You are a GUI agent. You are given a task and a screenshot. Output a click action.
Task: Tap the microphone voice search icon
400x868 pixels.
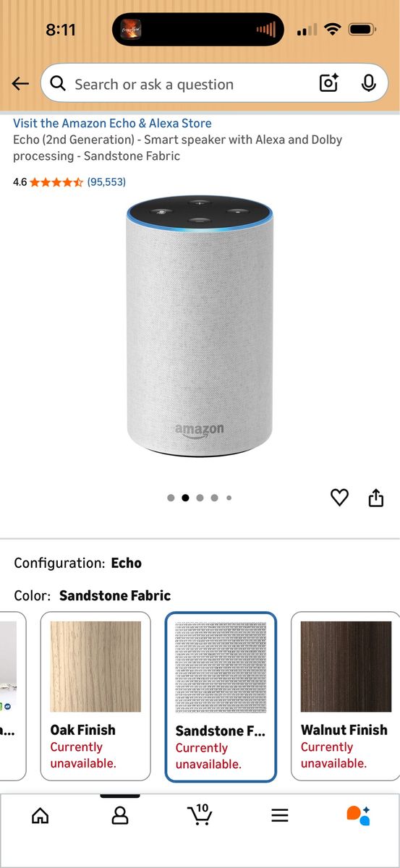tap(369, 84)
